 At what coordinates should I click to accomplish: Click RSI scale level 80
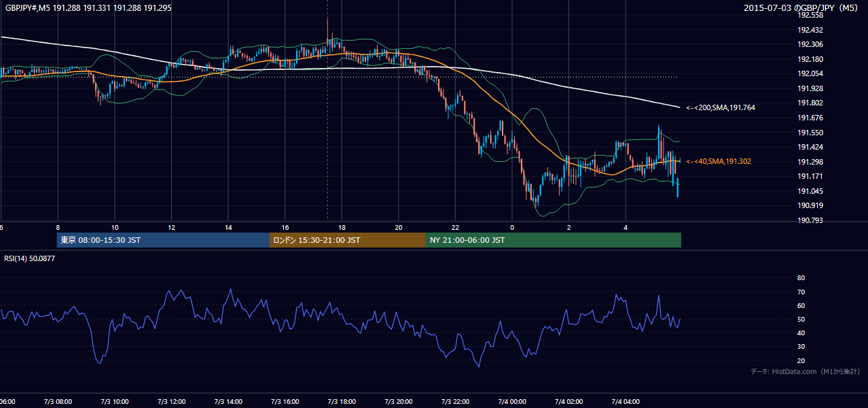(801, 278)
